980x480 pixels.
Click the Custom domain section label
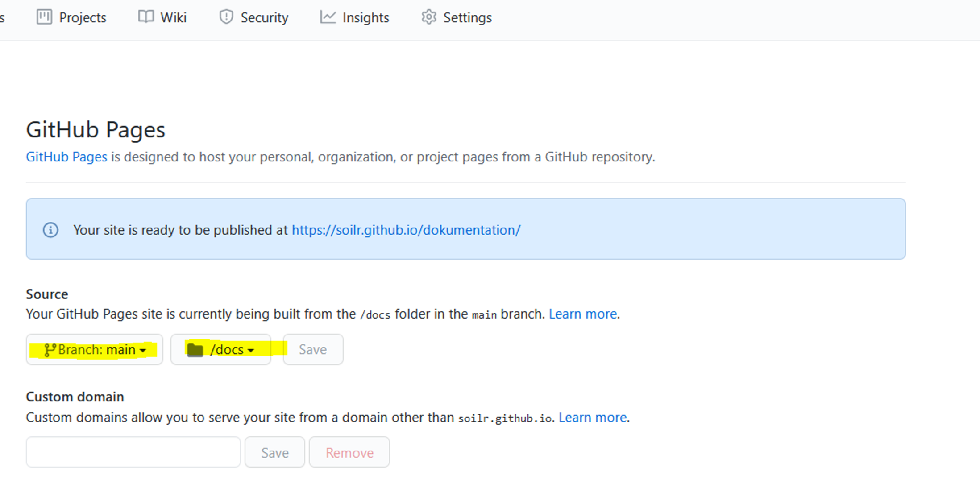(x=75, y=397)
